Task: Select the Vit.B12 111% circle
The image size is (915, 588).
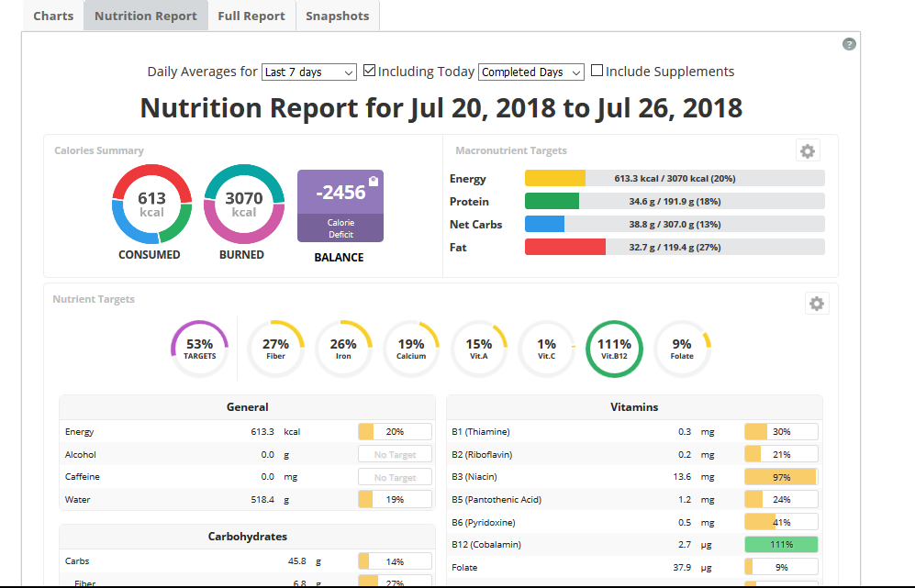Action: pos(614,349)
